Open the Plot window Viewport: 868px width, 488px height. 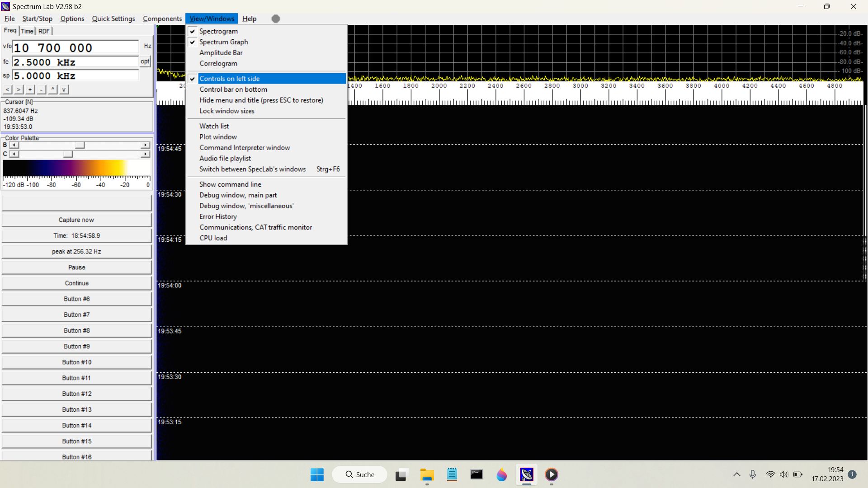coord(266,137)
